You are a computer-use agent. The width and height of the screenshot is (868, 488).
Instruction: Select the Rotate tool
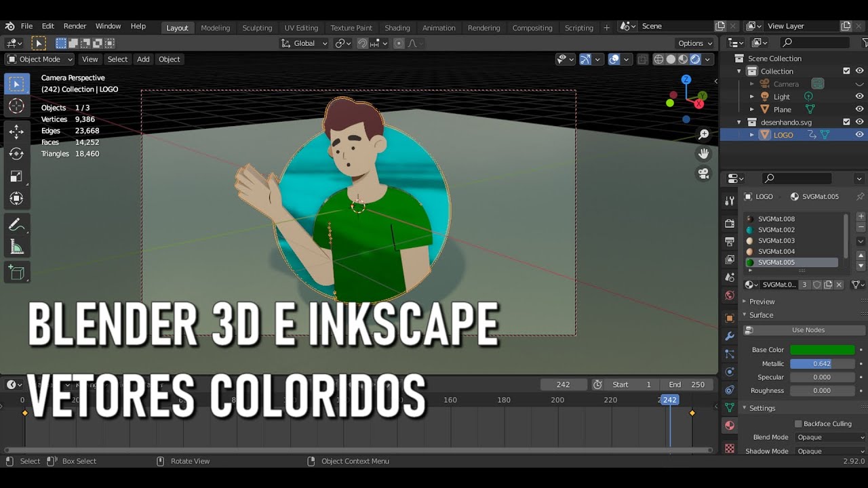pos(16,154)
